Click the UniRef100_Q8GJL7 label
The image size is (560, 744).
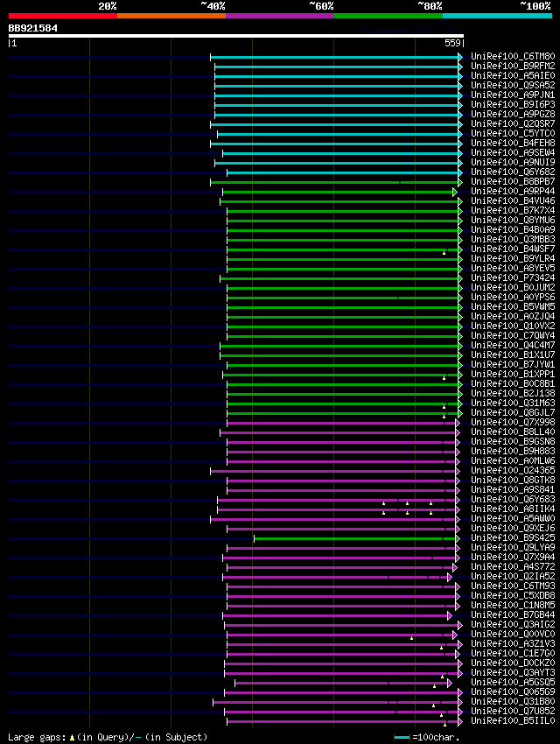pos(513,413)
